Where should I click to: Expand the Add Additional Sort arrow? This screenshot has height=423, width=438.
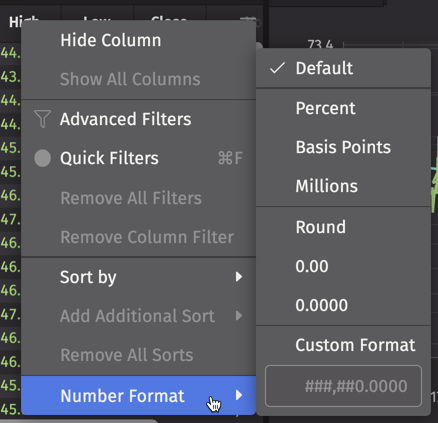[x=239, y=316]
